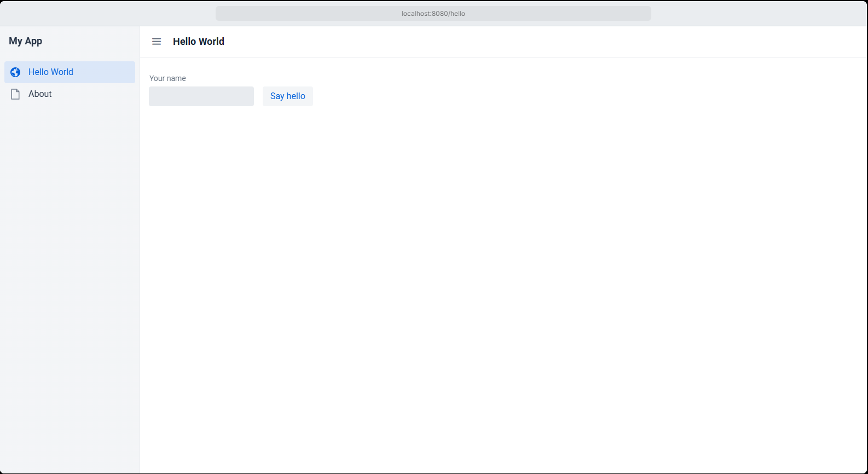Click the gap between name field and Say hello
This screenshot has height=474, width=868.
(x=258, y=96)
